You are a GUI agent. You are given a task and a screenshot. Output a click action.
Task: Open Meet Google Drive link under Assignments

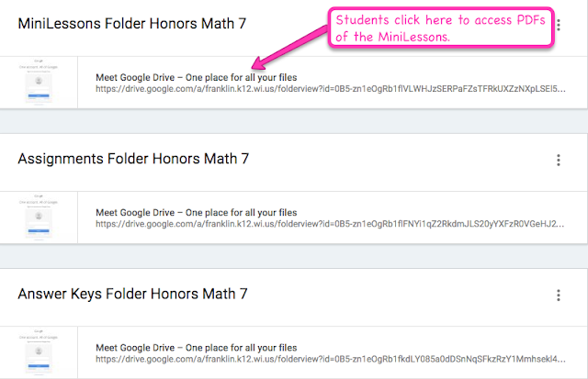pos(197,212)
